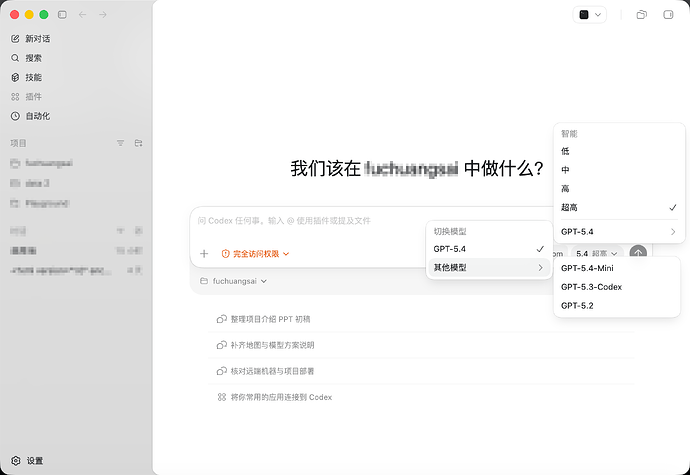The height and width of the screenshot is (475, 690).
Task: Click the project filter icon beside 项目
Action: coord(120,143)
